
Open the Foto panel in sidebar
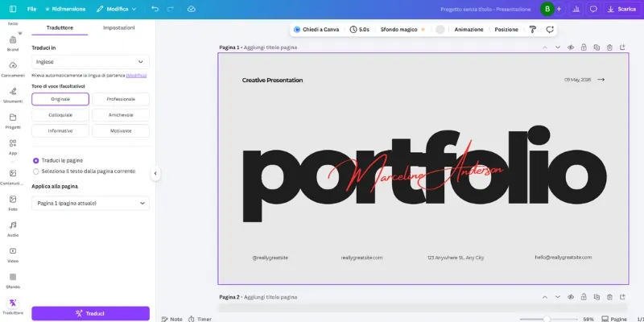tap(13, 201)
